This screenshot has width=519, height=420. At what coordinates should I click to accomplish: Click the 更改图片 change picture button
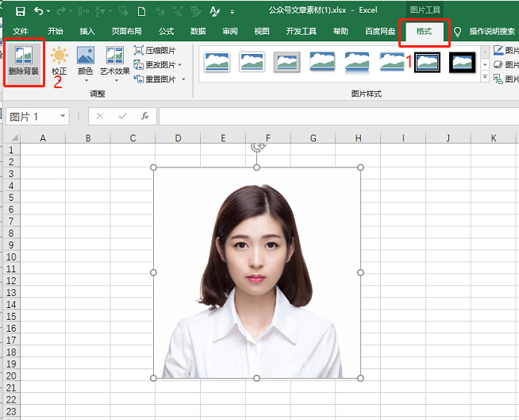click(x=155, y=64)
